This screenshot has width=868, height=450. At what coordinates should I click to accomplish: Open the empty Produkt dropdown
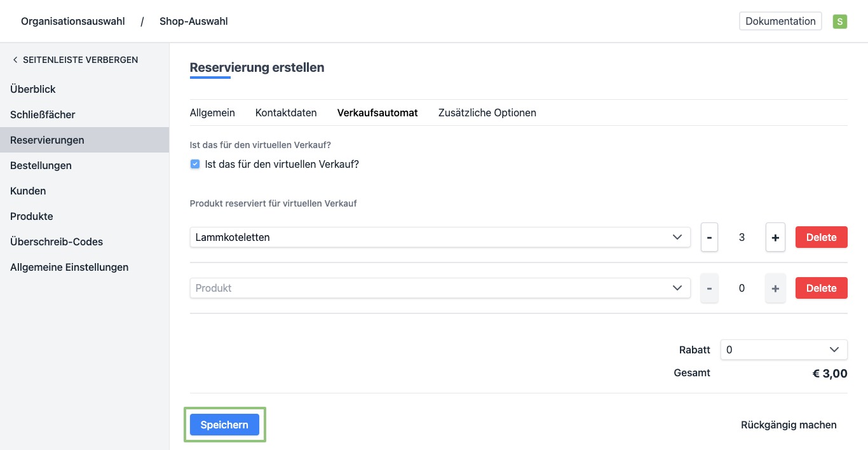tap(440, 288)
